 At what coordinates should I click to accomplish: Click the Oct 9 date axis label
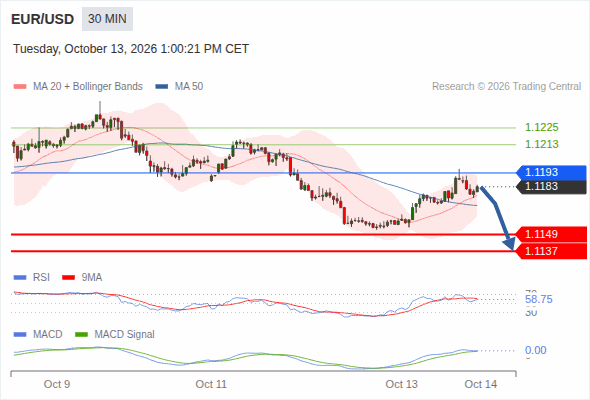57,384
